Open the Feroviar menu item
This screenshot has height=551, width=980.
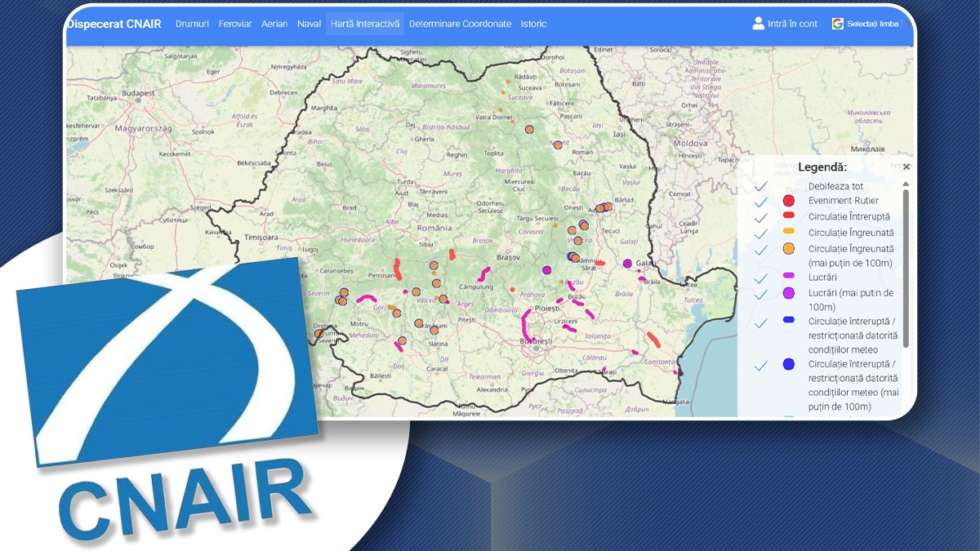236,24
